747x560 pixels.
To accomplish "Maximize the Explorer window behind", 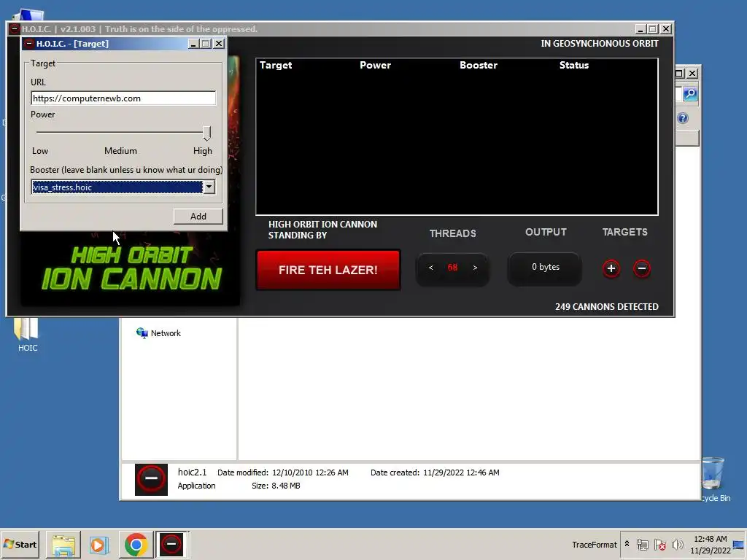I will 680,74.
